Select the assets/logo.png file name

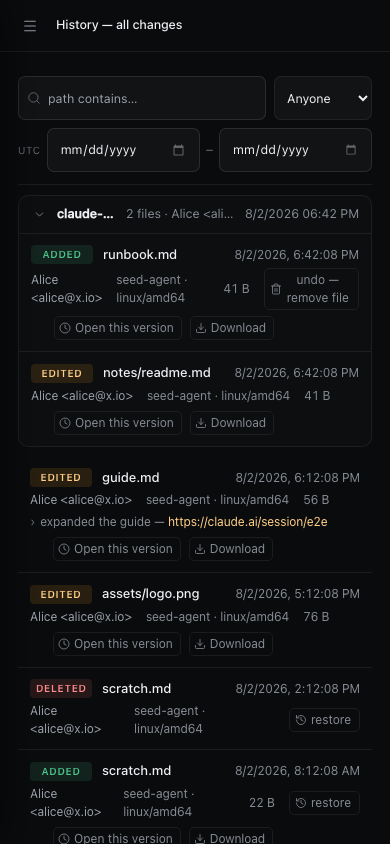(x=151, y=594)
